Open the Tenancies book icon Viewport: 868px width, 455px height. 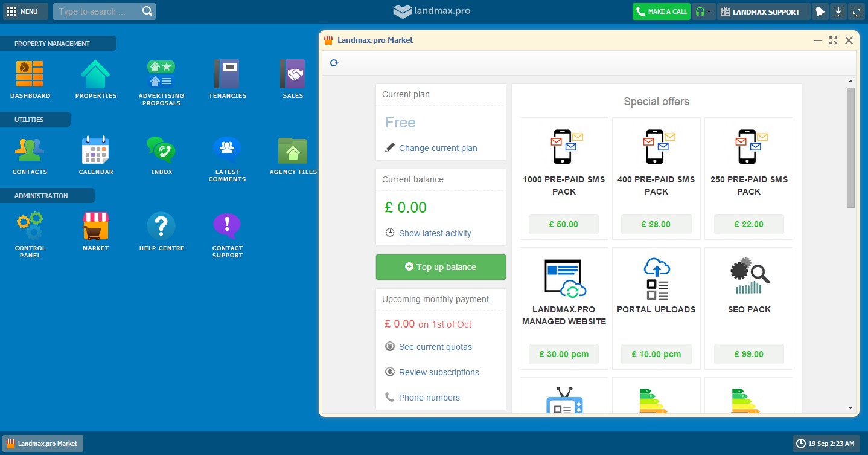click(x=227, y=74)
